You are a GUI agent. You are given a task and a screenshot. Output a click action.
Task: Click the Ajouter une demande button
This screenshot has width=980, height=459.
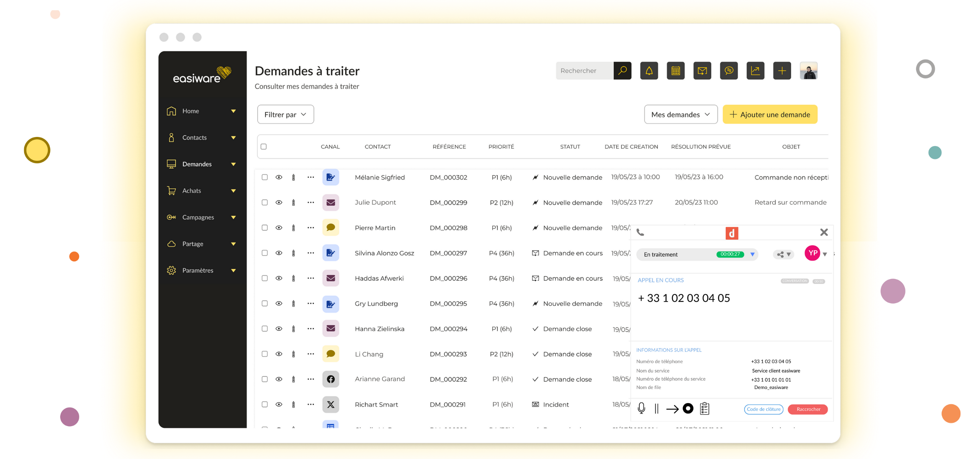769,114
